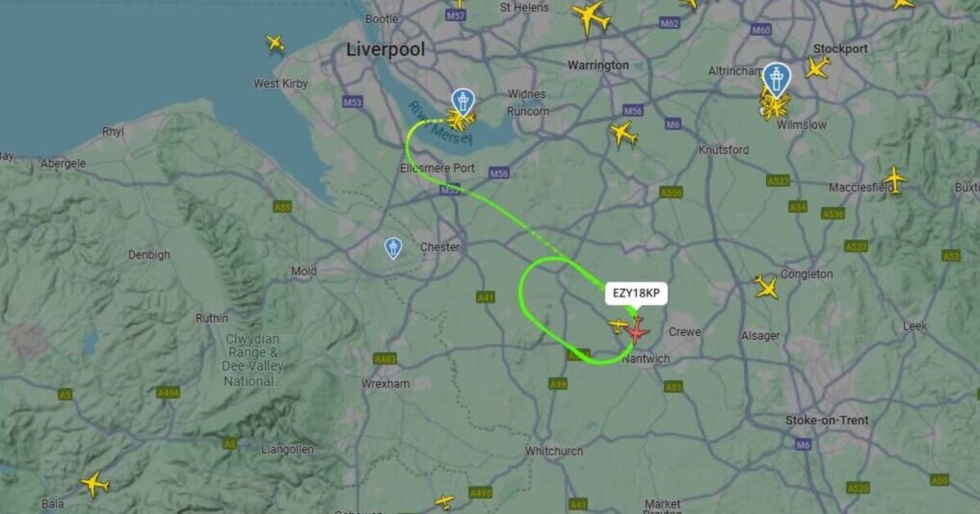The image size is (980, 514).
Task: Pick the aircraft near Bala
Action: (95, 484)
